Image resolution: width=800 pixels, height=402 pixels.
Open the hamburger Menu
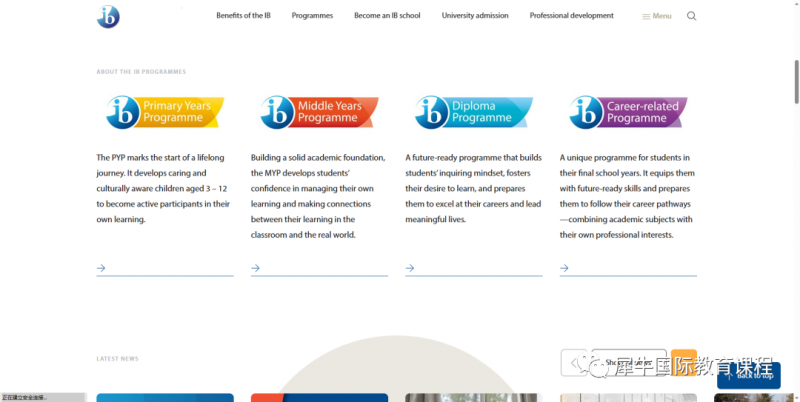(657, 16)
